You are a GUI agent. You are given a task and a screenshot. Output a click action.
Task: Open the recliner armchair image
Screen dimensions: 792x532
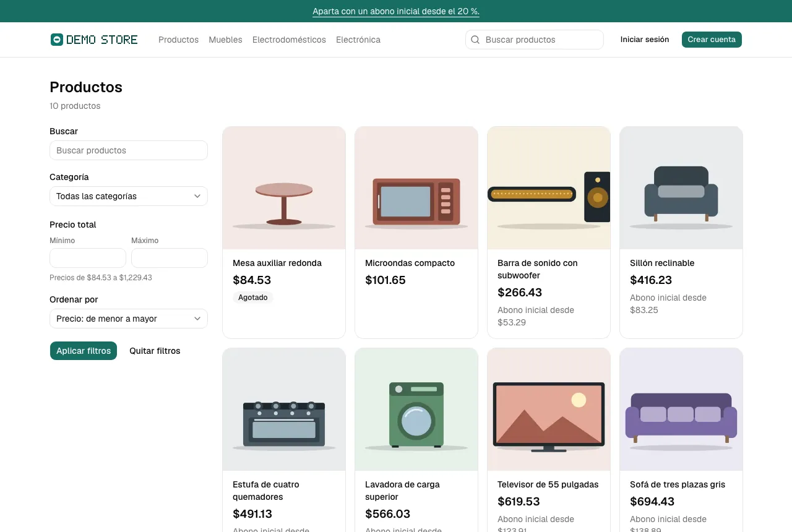pyautogui.click(x=681, y=188)
